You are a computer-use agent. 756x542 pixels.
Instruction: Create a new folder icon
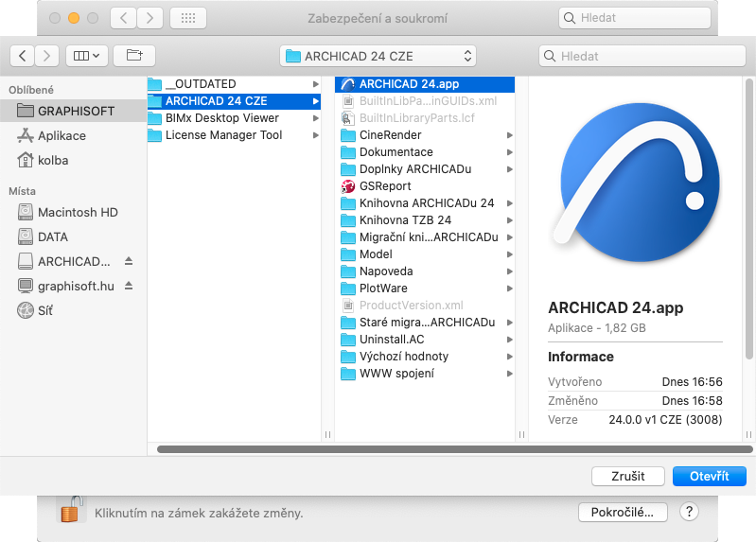point(134,56)
